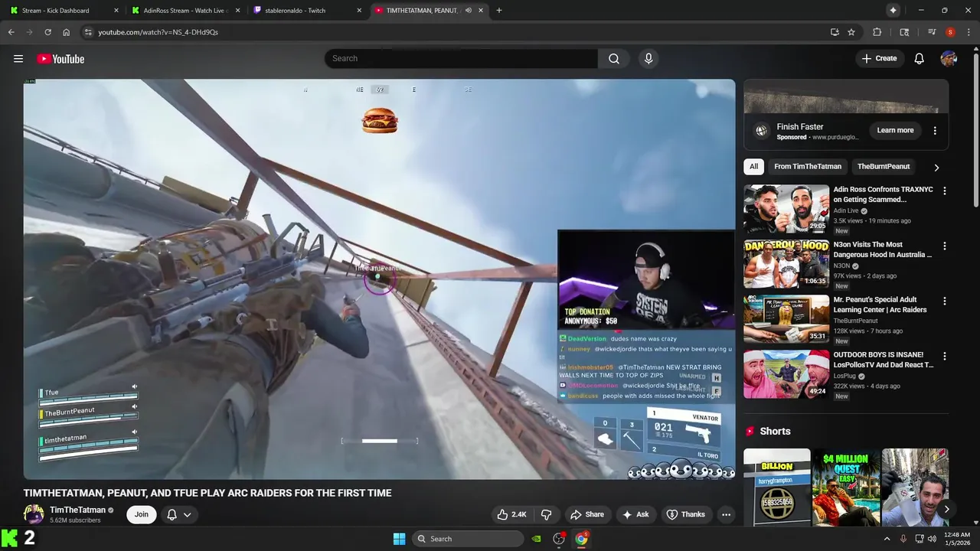Send Thanks to the creator
Viewport: 980px width, 551px height.
tap(685, 514)
